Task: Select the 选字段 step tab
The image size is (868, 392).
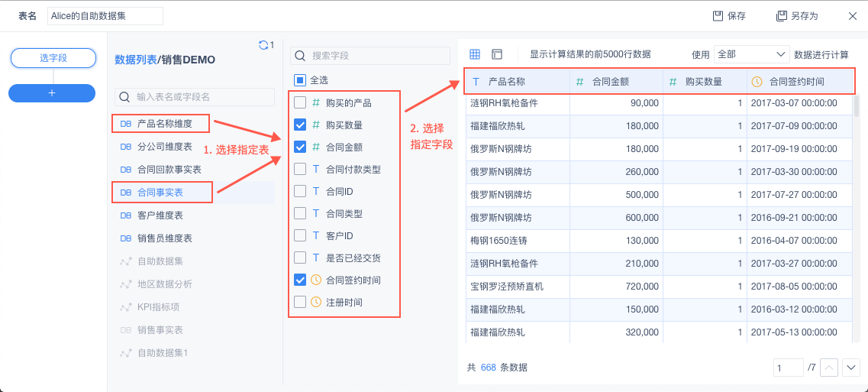Action: click(53, 58)
